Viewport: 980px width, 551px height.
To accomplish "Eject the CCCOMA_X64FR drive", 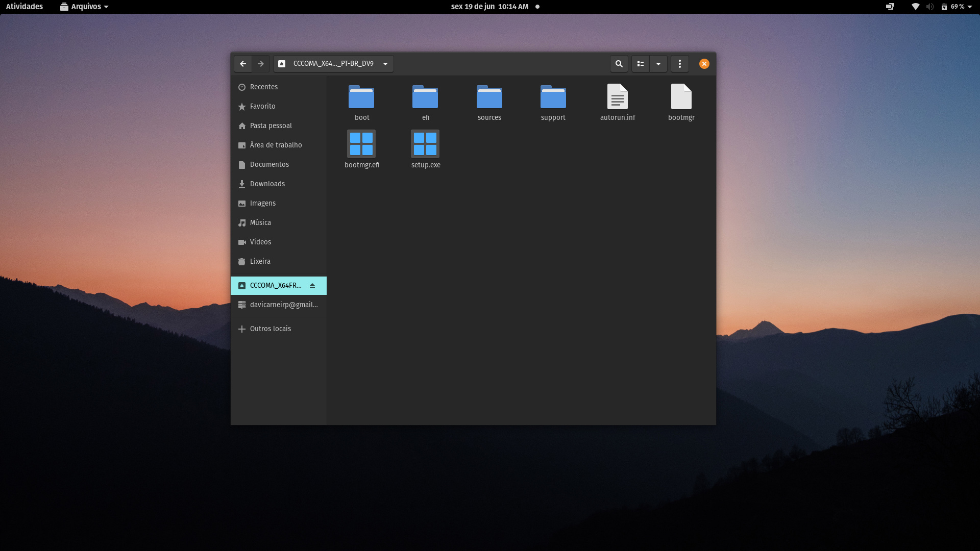I will (x=314, y=285).
